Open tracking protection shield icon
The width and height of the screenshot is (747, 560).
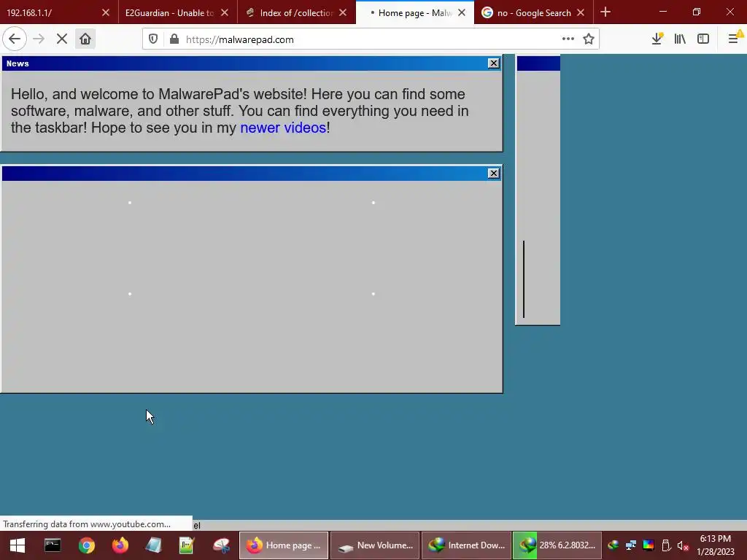pos(153,39)
